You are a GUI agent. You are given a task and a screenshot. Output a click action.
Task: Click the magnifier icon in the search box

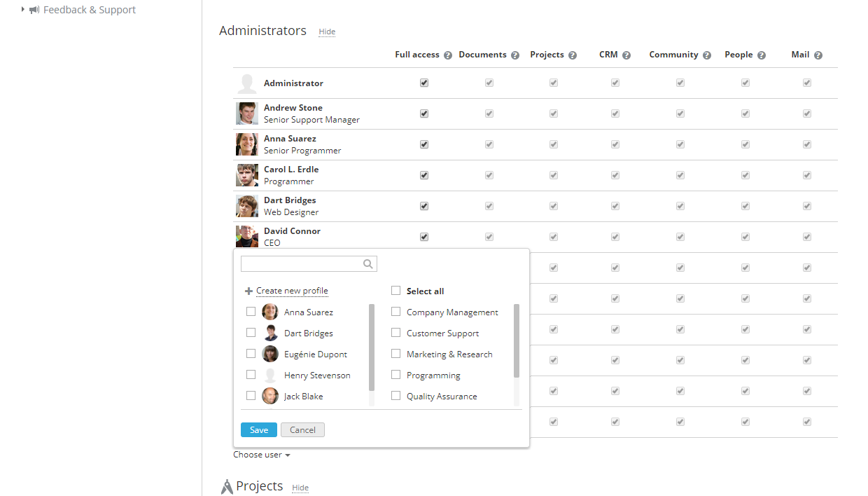368,263
